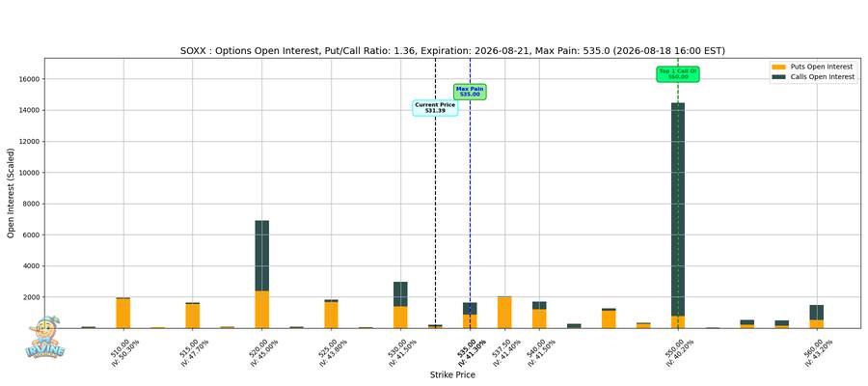Click the Top 1 Call OI 550.00 label
The width and height of the screenshot is (868, 386).
(x=678, y=74)
